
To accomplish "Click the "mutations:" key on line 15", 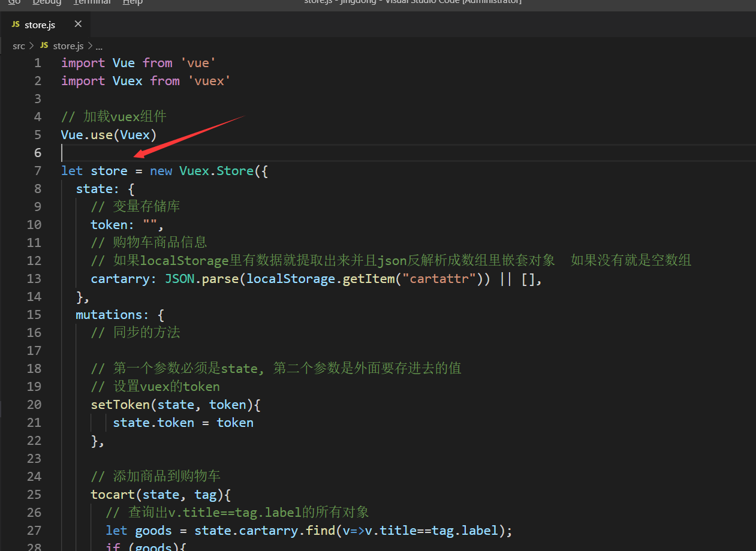I will tap(113, 315).
